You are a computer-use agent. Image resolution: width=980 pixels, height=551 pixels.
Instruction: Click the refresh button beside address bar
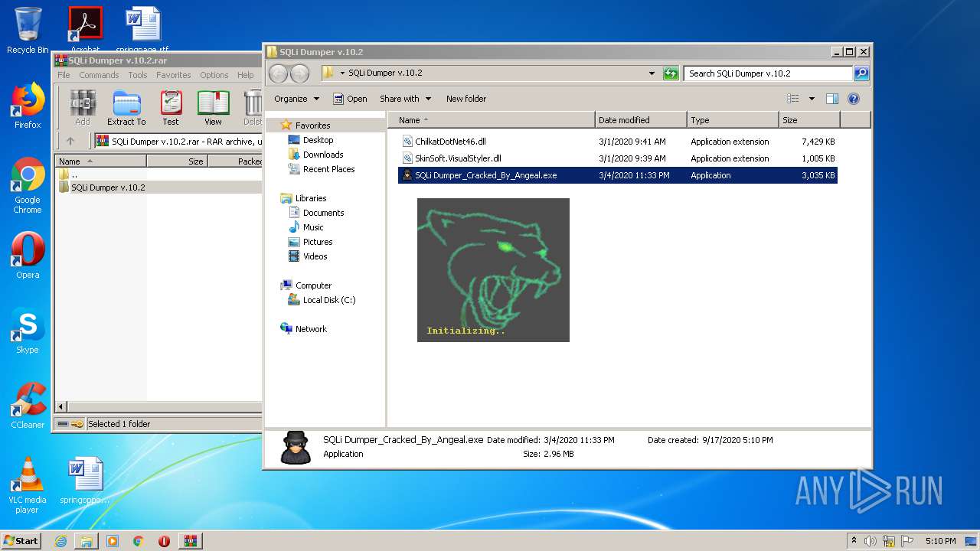tap(671, 73)
